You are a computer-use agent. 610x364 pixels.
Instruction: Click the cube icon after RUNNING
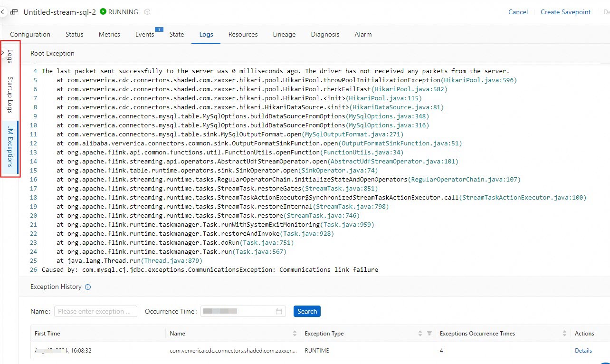[147, 12]
